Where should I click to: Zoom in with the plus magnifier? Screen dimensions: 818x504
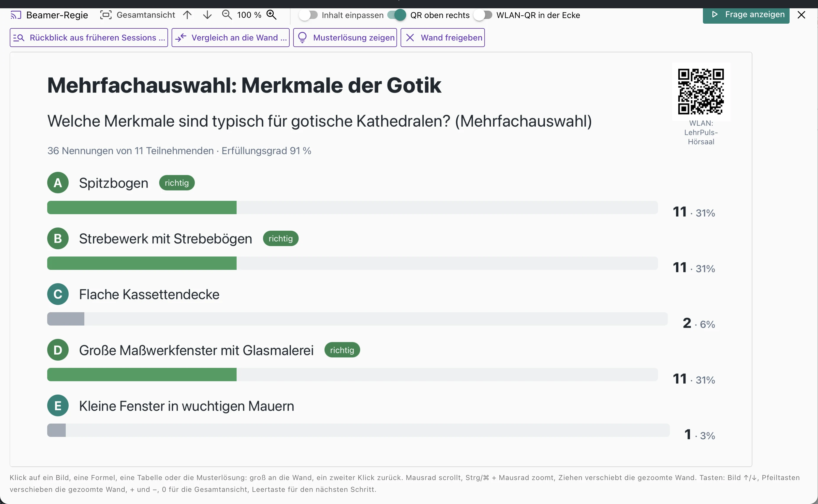click(272, 15)
